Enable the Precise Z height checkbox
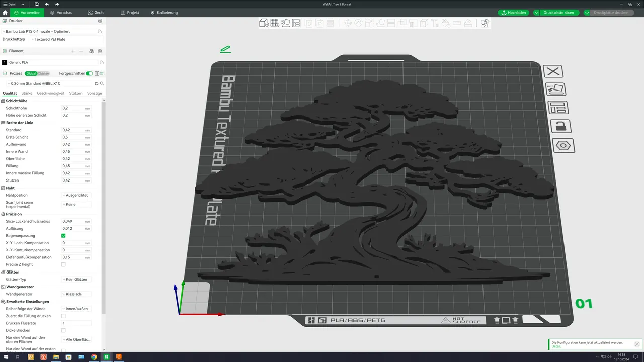 (63, 264)
